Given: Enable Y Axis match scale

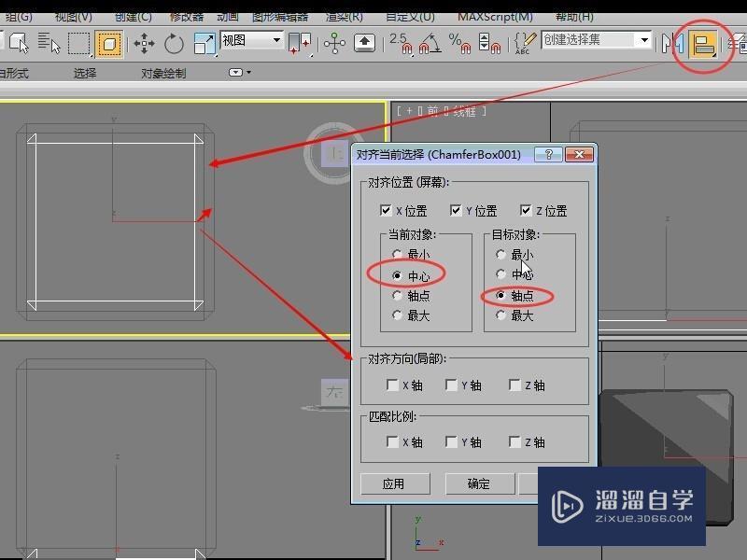Looking at the screenshot, I should tap(451, 441).
